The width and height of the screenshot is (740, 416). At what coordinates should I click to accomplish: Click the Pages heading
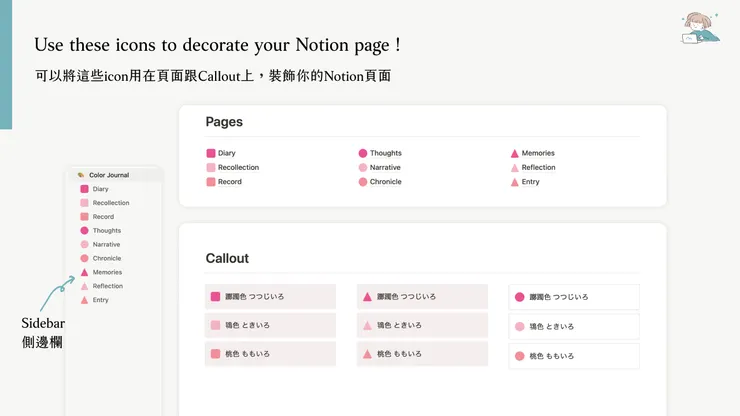[x=224, y=122]
